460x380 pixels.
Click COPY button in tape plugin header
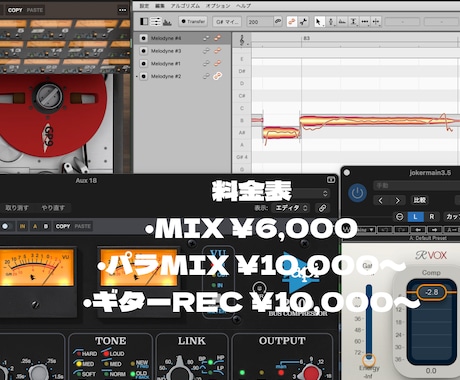click(15, 10)
